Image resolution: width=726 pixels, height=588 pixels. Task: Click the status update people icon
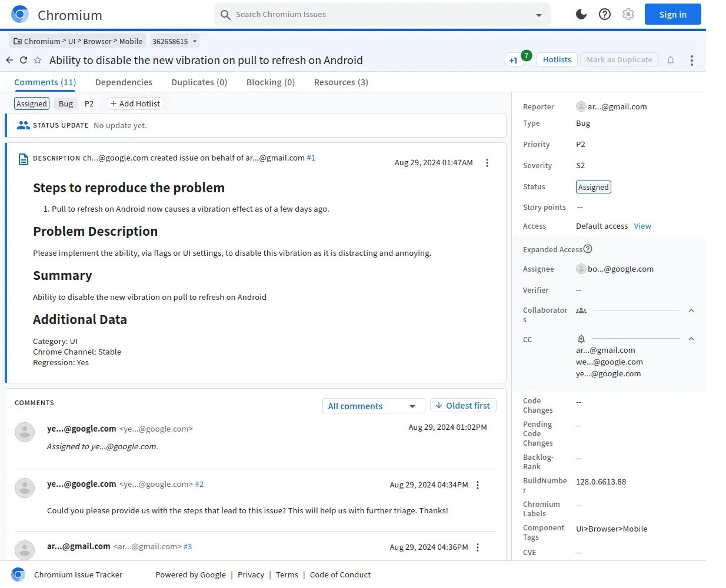point(24,125)
